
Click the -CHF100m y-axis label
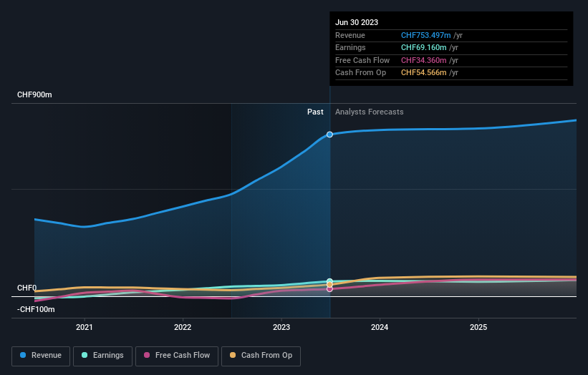tap(36, 309)
